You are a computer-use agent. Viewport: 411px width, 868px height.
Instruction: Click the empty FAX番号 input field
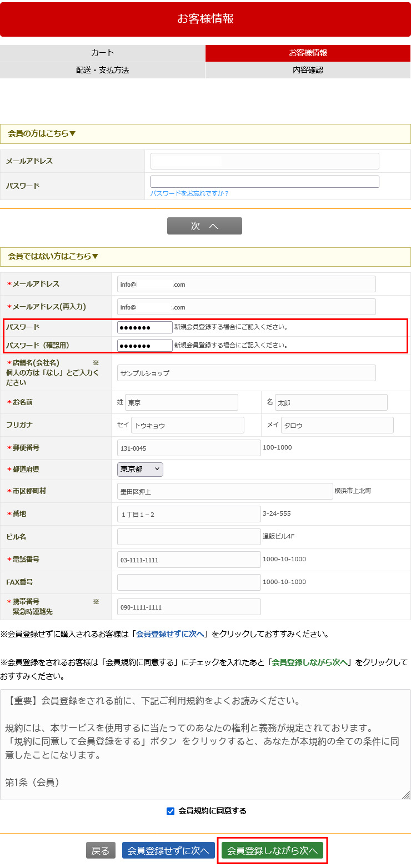click(189, 582)
